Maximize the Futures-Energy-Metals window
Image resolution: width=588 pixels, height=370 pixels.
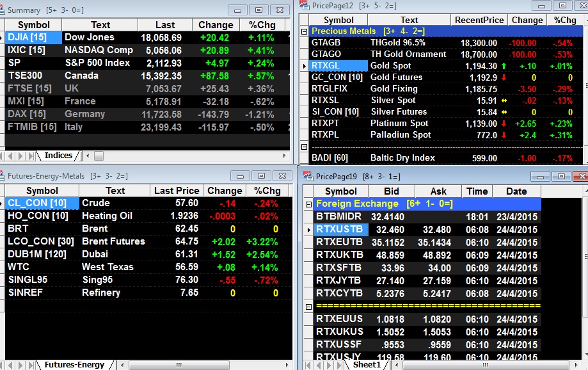click(262, 175)
